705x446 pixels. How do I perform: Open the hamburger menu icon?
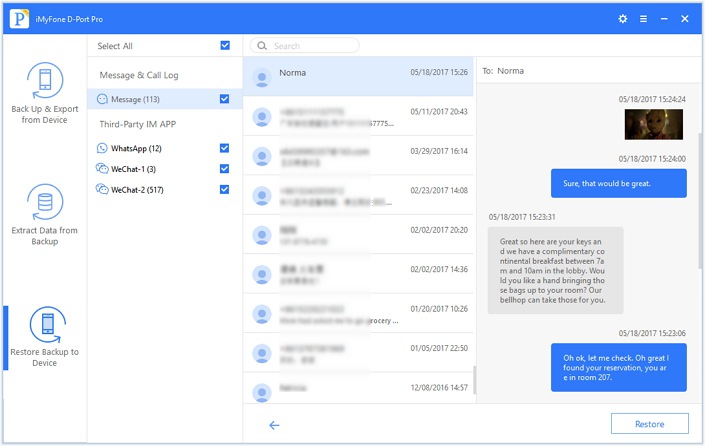click(x=643, y=19)
